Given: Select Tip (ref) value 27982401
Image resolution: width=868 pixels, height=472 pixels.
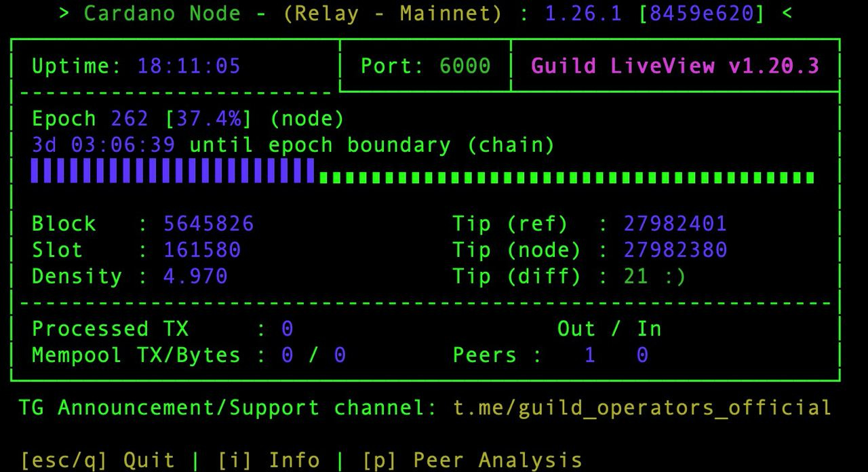Looking at the screenshot, I should [675, 224].
